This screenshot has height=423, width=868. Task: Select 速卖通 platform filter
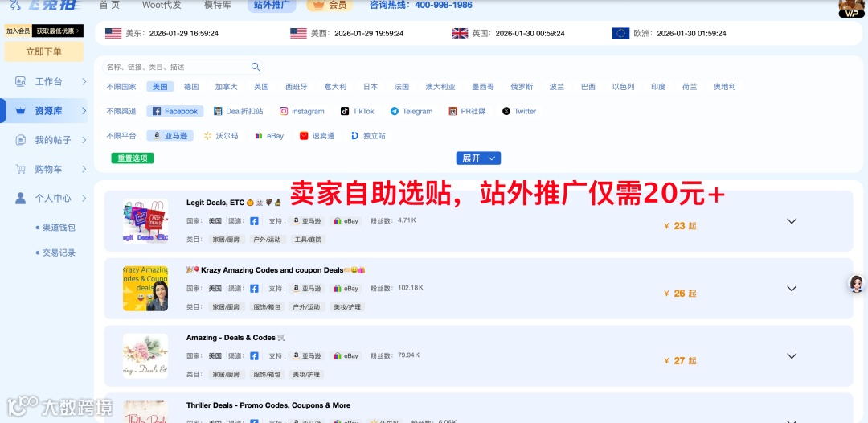[x=317, y=136]
